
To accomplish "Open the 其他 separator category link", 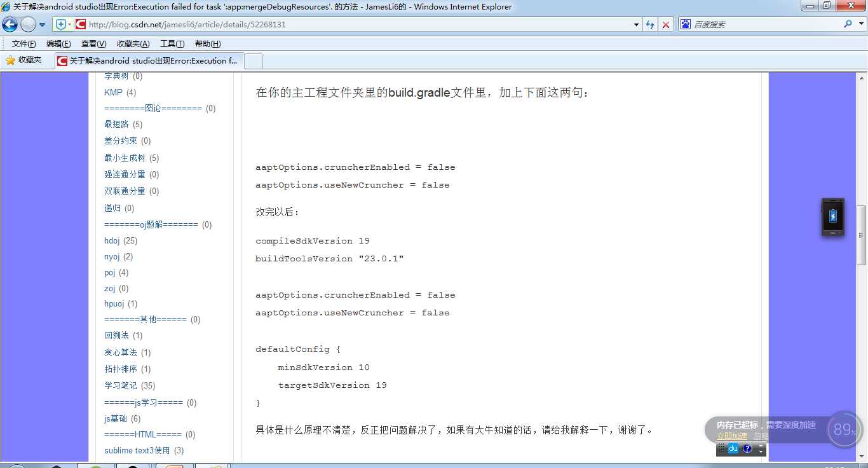I will tap(146, 319).
